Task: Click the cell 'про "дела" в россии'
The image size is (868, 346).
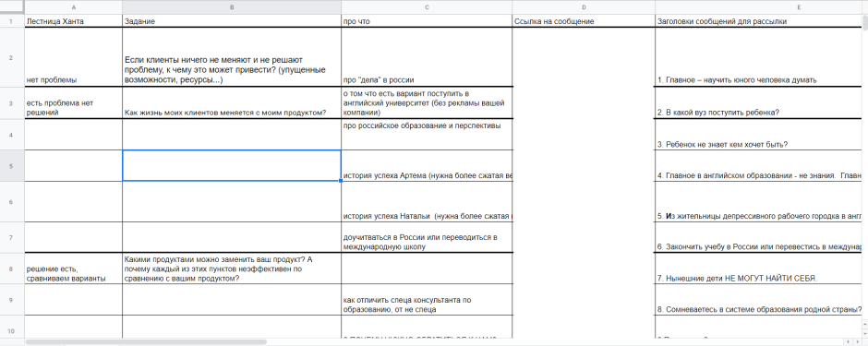Action: pyautogui.click(x=427, y=57)
